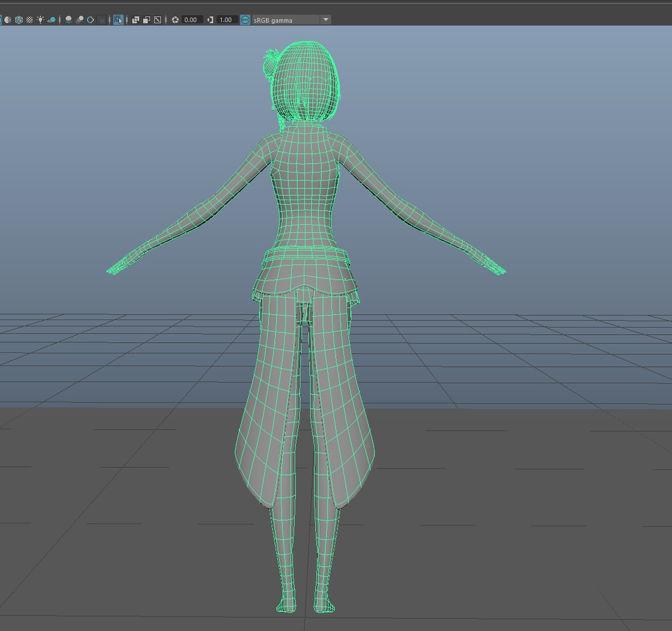The height and width of the screenshot is (631, 672).
Task: Toggle Isolate Select icon
Action: click(x=119, y=20)
